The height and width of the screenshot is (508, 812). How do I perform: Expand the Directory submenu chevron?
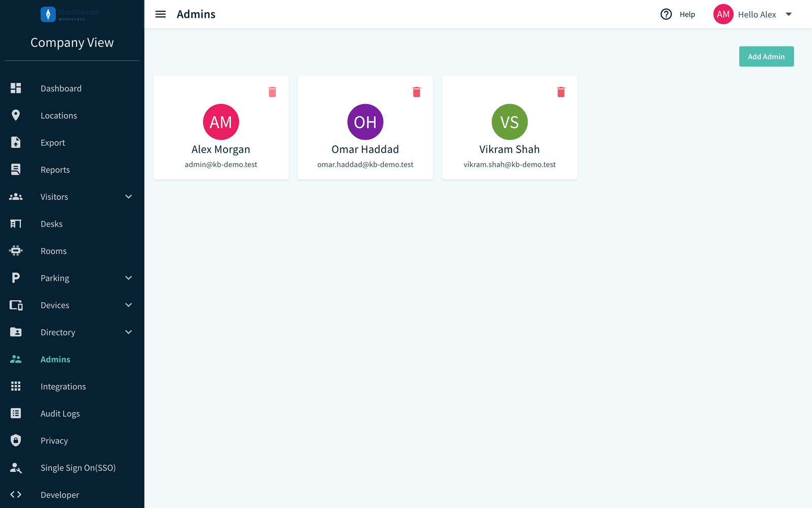point(128,332)
